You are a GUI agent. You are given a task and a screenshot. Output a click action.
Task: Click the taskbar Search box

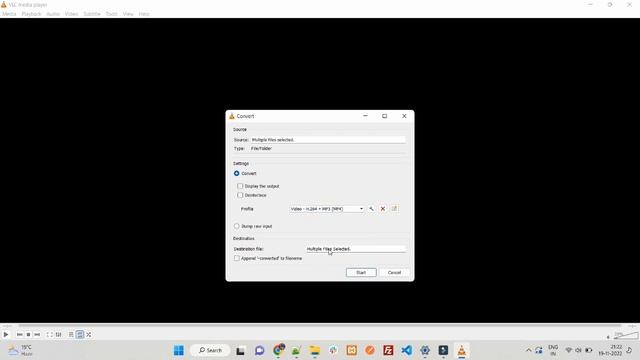click(x=210, y=351)
